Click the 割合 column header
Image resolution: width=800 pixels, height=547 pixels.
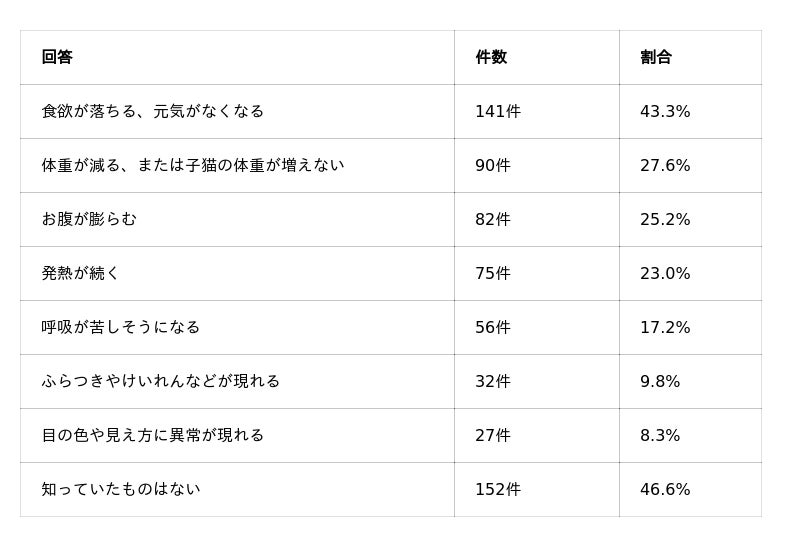(x=656, y=57)
